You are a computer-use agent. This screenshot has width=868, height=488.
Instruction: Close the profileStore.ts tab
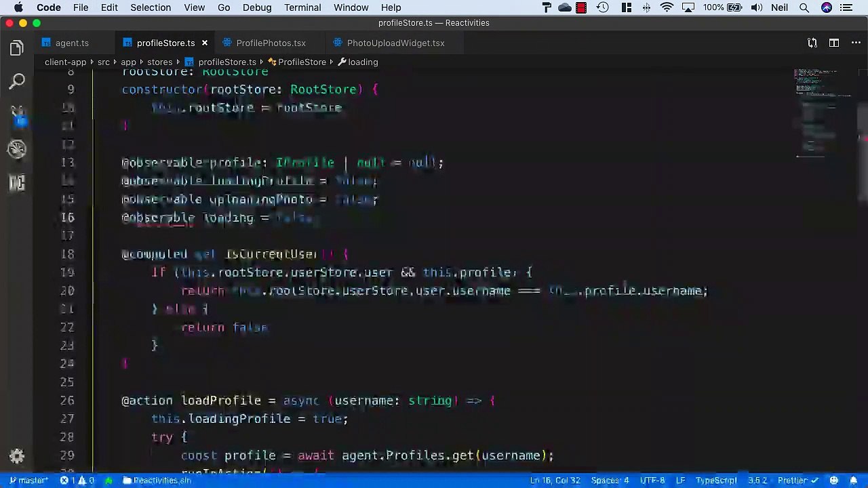(204, 43)
